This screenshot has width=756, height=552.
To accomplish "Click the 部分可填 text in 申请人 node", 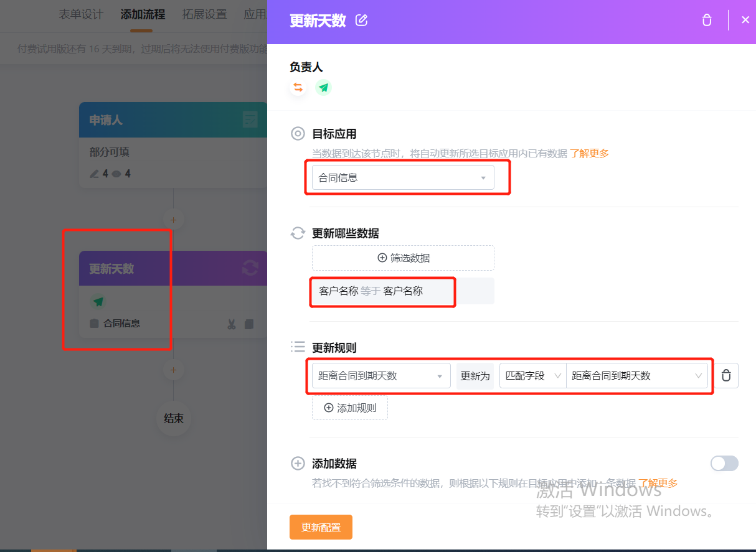I will pyautogui.click(x=109, y=152).
